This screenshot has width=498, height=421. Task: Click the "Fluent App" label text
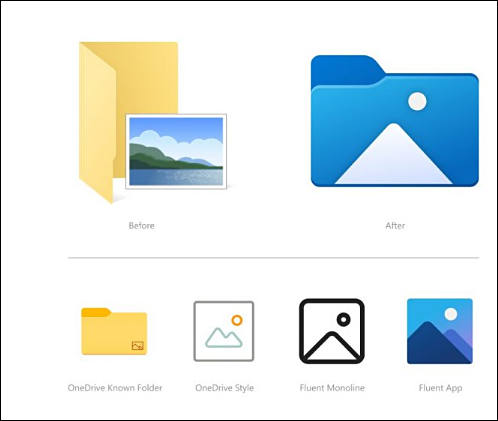click(x=440, y=388)
